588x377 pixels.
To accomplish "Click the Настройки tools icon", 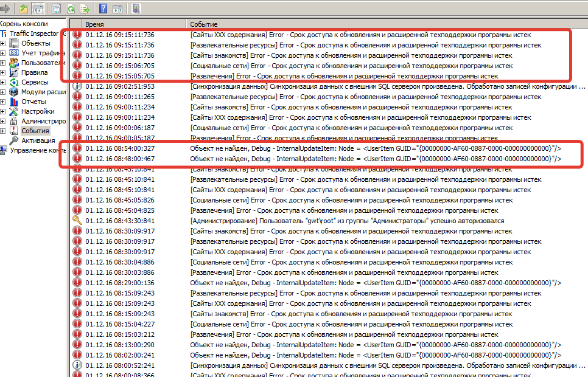I will [14, 111].
